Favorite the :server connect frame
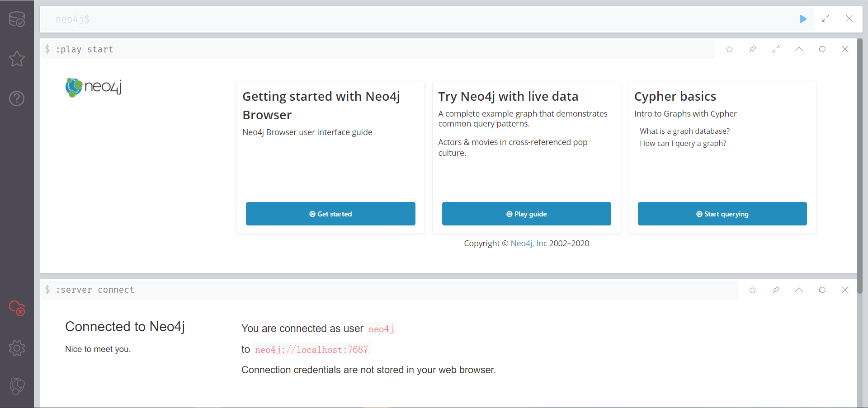Viewport: 868px width, 408px height. pyautogui.click(x=752, y=290)
